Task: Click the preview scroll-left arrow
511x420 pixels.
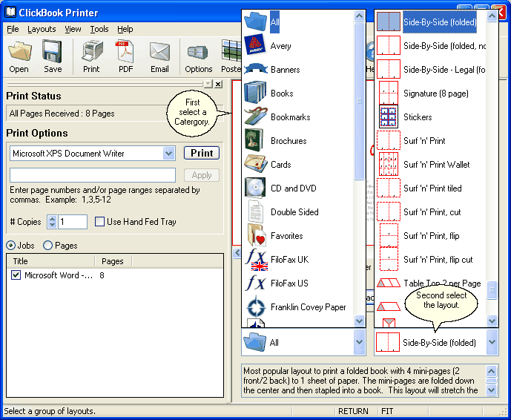Action: tap(237, 252)
